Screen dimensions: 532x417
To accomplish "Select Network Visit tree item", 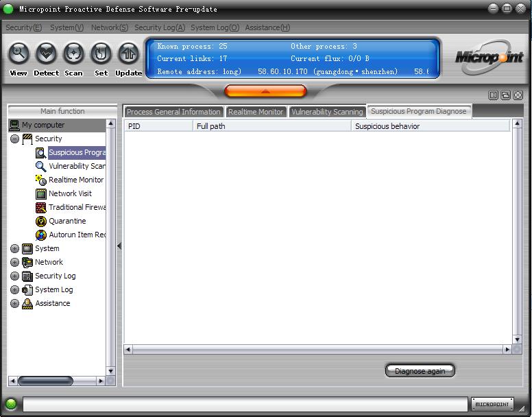I will [70, 193].
